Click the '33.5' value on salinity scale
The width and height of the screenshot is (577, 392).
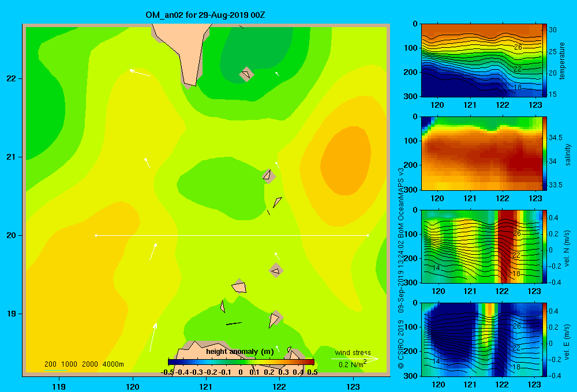(x=556, y=184)
